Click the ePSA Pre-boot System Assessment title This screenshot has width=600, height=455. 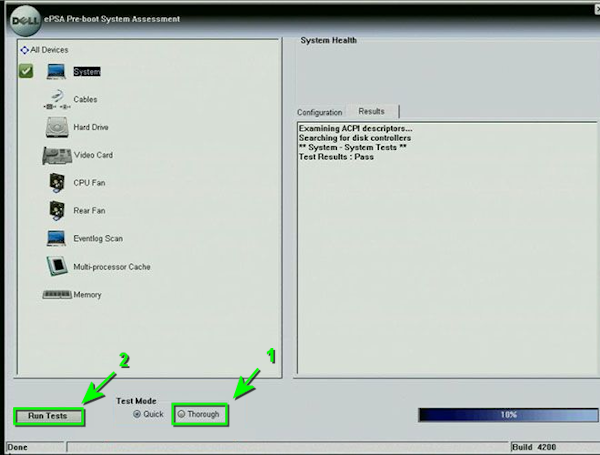click(x=112, y=19)
